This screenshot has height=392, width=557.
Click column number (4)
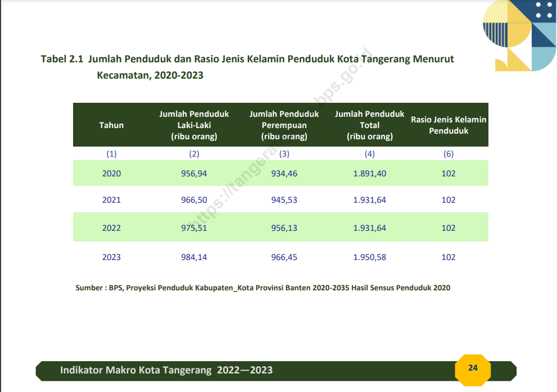click(369, 154)
